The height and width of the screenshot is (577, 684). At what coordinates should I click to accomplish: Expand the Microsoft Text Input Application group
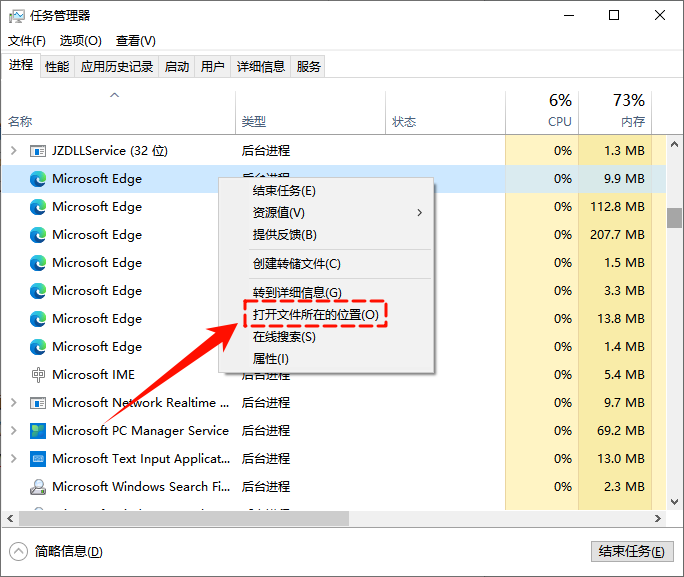pos(13,459)
